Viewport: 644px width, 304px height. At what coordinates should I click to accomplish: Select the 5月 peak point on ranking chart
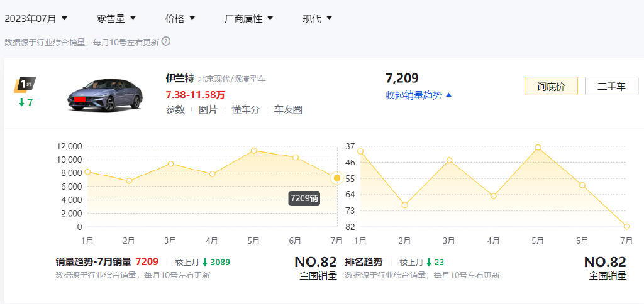tap(538, 147)
